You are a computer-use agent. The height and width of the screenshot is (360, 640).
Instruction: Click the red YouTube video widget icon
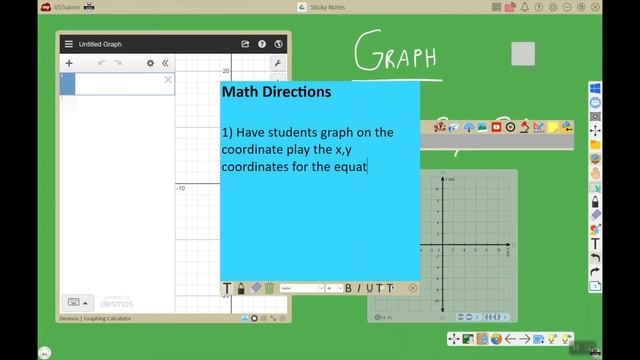point(496,127)
